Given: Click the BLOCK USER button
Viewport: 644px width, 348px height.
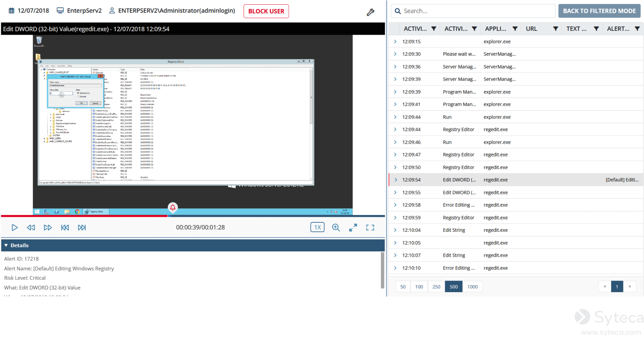Looking at the screenshot, I should (x=266, y=11).
